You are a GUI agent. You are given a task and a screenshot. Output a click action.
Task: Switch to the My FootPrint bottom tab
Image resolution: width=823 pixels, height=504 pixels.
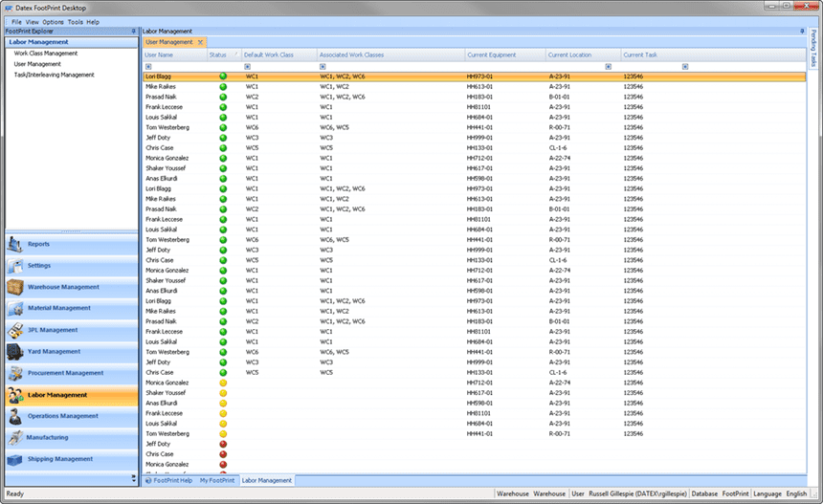[x=217, y=480]
